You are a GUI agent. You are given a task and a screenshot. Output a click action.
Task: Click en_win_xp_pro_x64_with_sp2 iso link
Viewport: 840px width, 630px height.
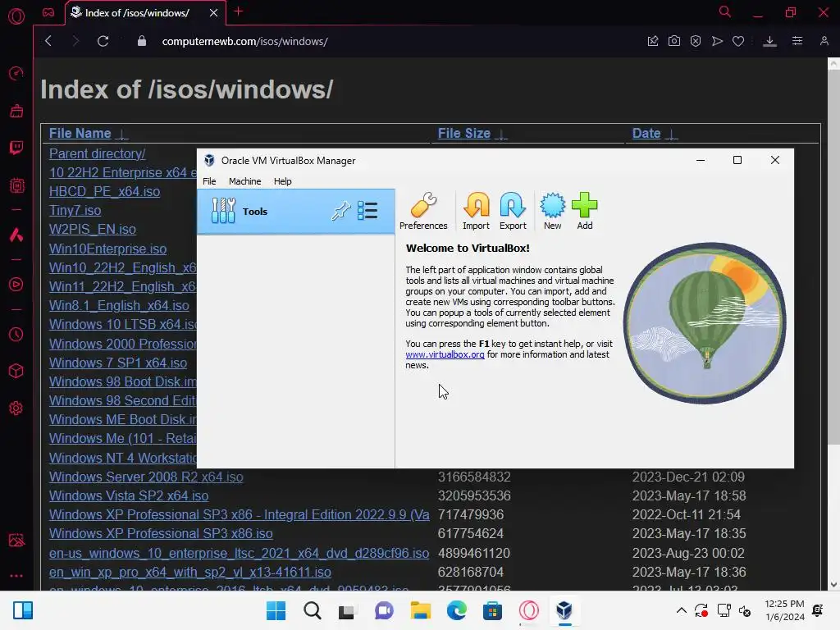pos(190,572)
